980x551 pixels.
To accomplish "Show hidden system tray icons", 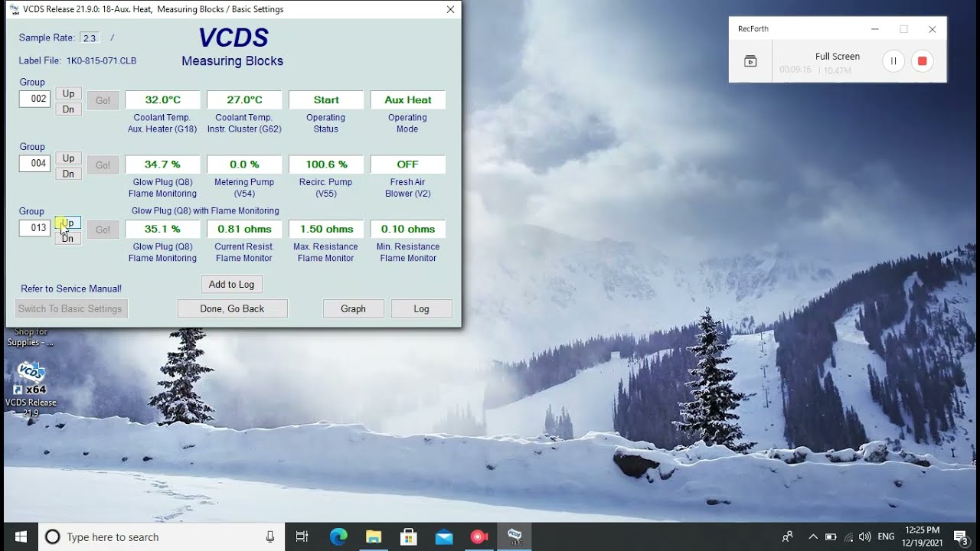I will click(x=813, y=537).
